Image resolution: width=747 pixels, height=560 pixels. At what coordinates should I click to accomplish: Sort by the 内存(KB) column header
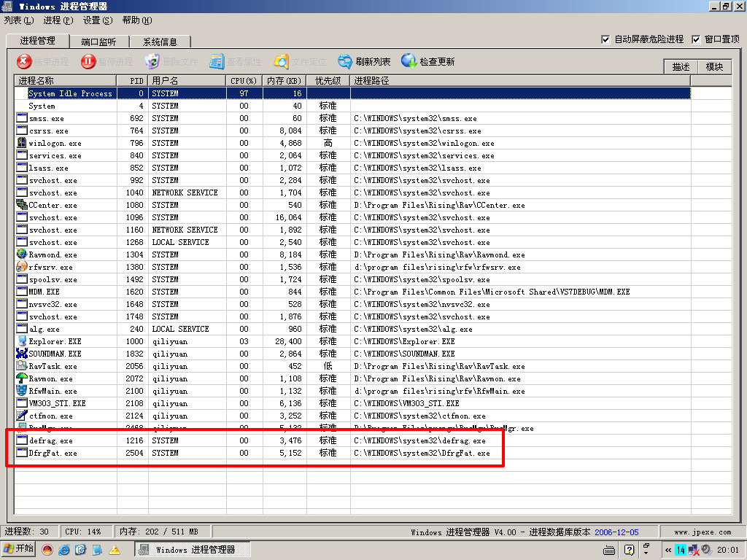click(x=285, y=80)
